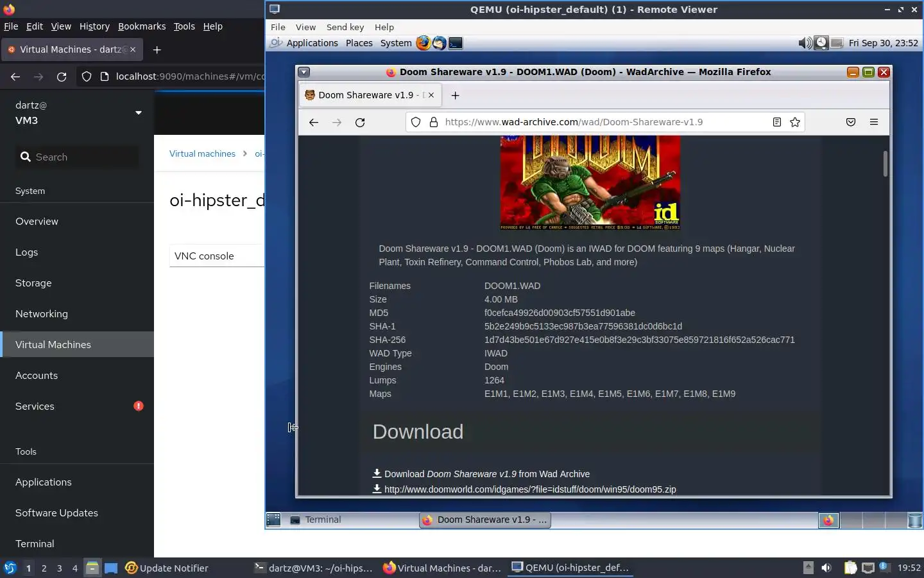This screenshot has height=578, width=924.
Task: Click guest Firefox page vertical scrollbar
Action: coord(886,164)
